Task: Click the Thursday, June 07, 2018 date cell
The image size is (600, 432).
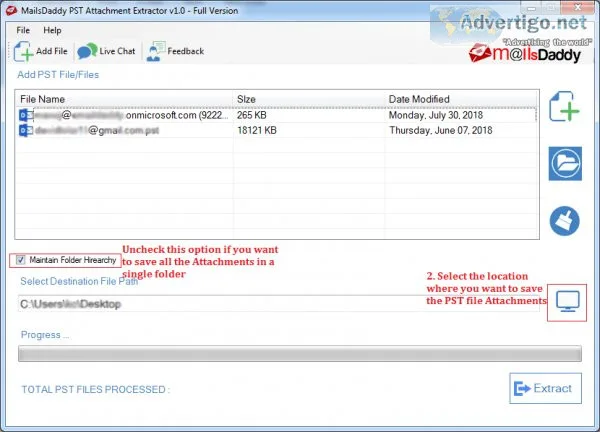Action: 441,130
